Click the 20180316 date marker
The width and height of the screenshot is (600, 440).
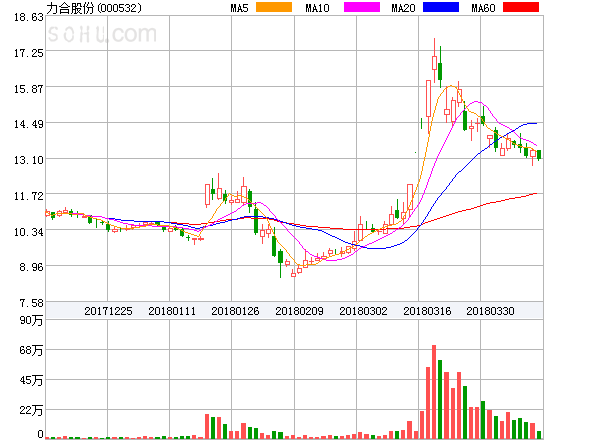click(427, 311)
